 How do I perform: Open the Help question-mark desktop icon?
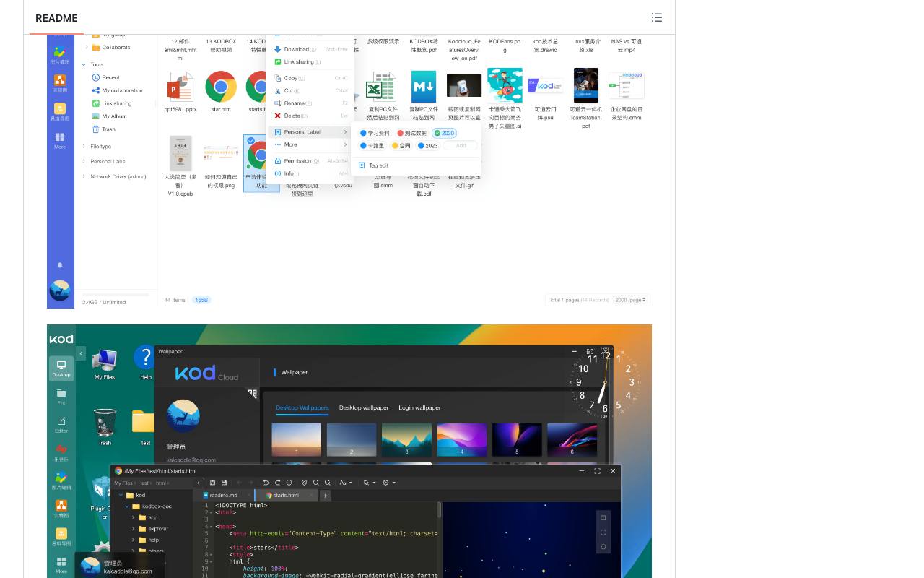point(145,358)
